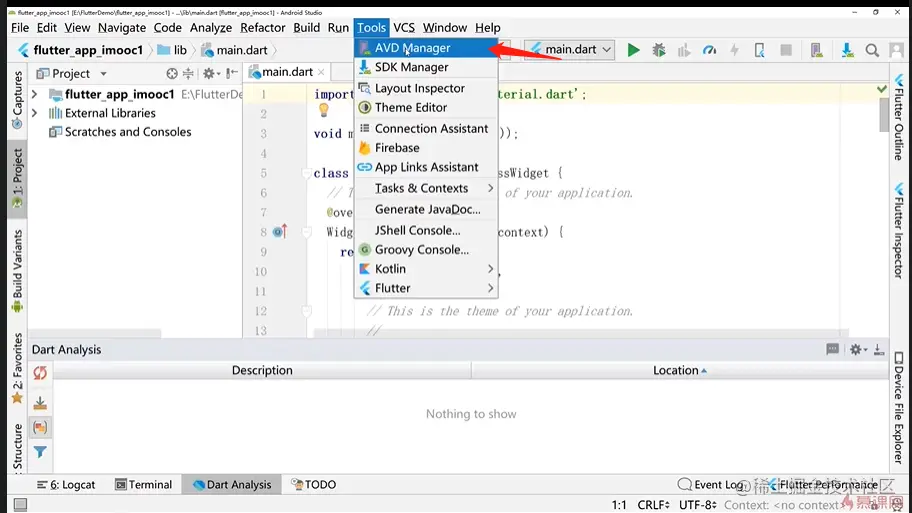
Task: Click the lightbulb quick-fix icon in editor
Action: tap(324, 110)
